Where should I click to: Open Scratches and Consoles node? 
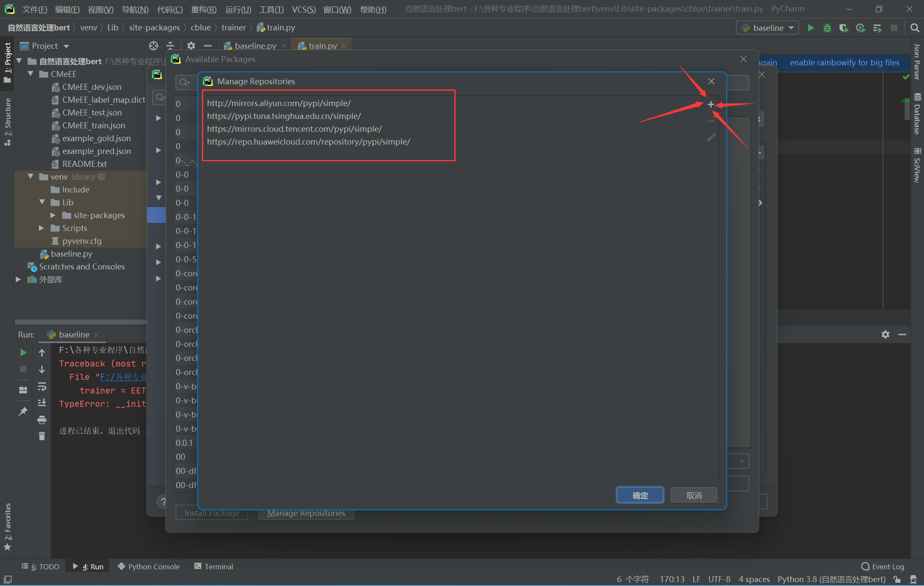[x=82, y=266]
